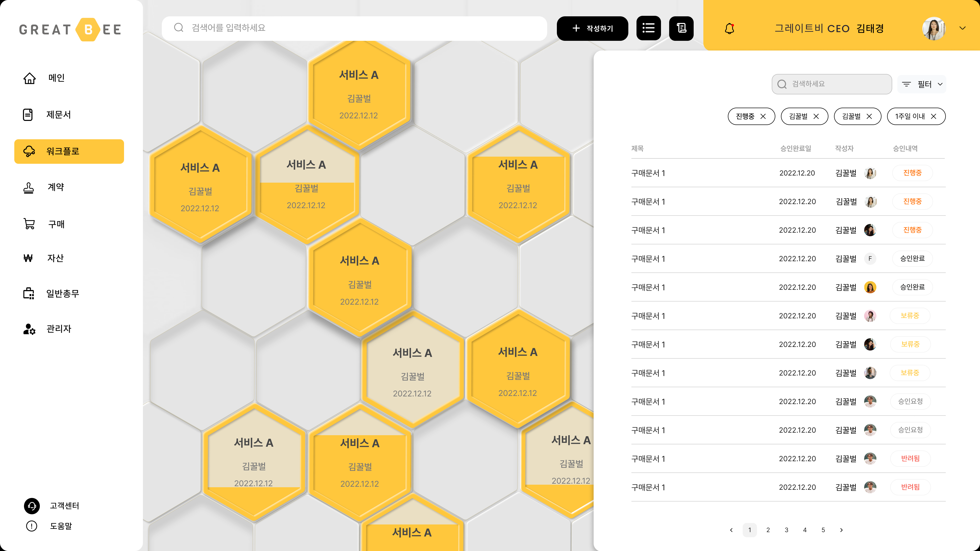Click the document scroll icon button
The image size is (980, 551).
pyautogui.click(x=681, y=28)
